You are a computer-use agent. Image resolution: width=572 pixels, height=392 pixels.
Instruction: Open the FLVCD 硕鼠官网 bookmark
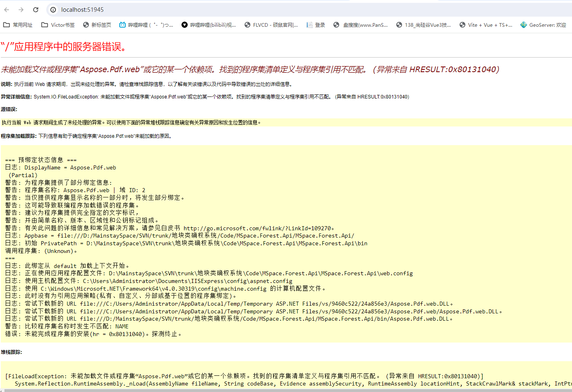[271, 25]
